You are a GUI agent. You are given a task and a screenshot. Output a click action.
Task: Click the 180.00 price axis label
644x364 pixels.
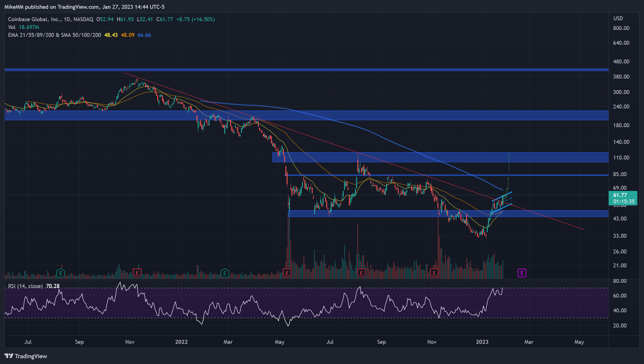(x=621, y=125)
